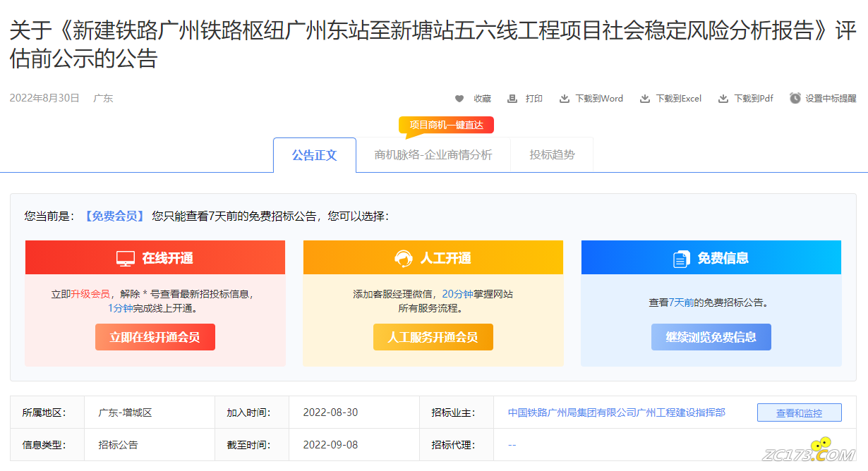Click the headset icon in 人工开通 header

404,259
